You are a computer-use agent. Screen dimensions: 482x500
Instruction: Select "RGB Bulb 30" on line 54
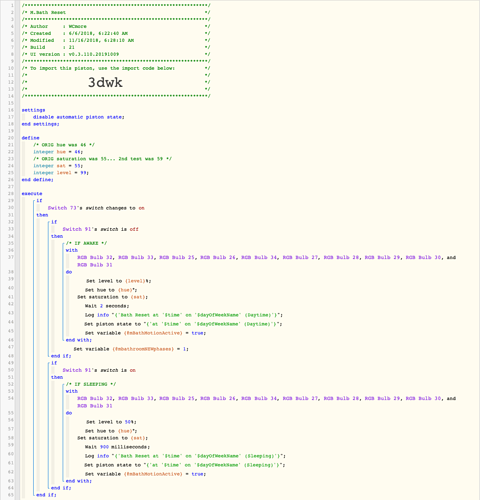(x=424, y=398)
